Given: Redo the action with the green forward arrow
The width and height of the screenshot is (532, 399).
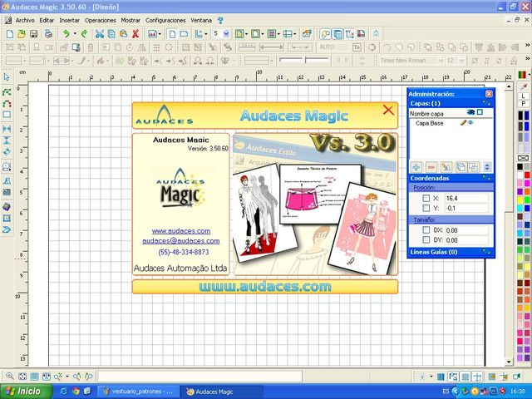Looking at the screenshot, I should [x=85, y=33].
